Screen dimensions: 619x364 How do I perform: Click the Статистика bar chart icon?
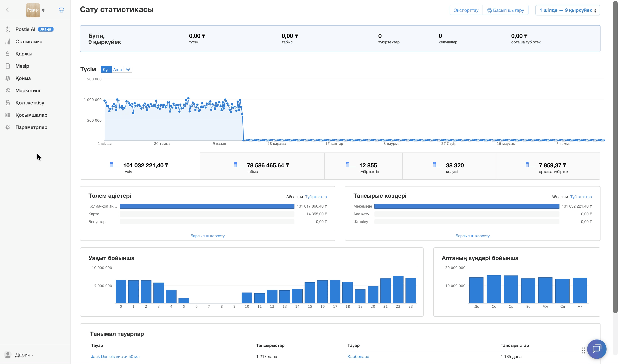(x=8, y=41)
